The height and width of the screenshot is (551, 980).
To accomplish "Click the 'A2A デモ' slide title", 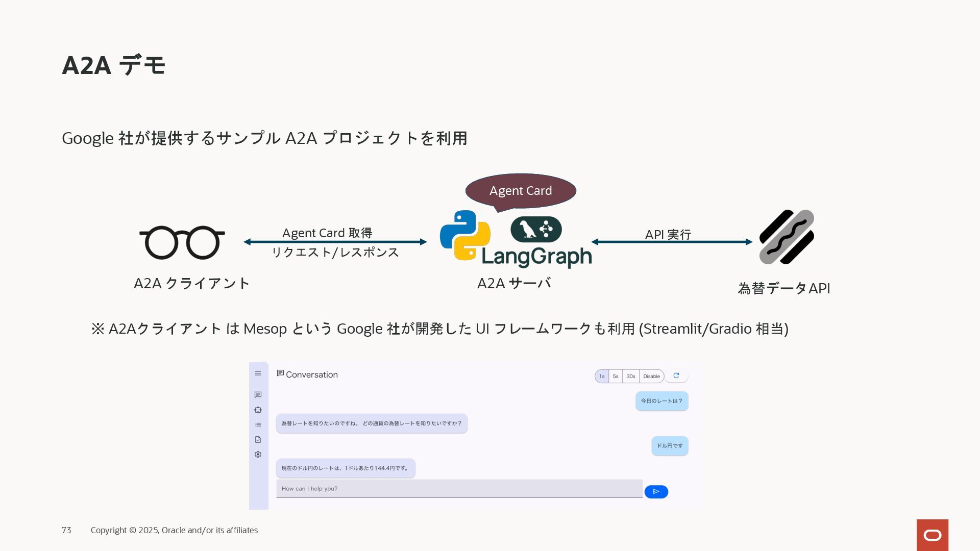I will click(114, 65).
